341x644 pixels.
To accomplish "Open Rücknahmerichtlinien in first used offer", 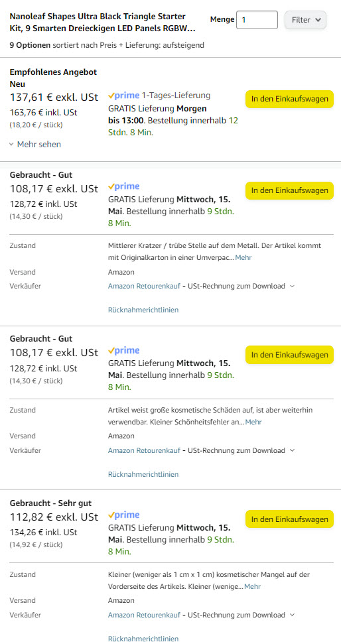I will (x=143, y=310).
